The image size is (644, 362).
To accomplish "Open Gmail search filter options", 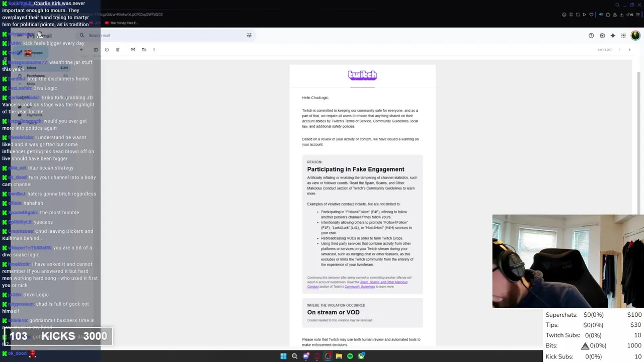I will click(x=249, y=35).
